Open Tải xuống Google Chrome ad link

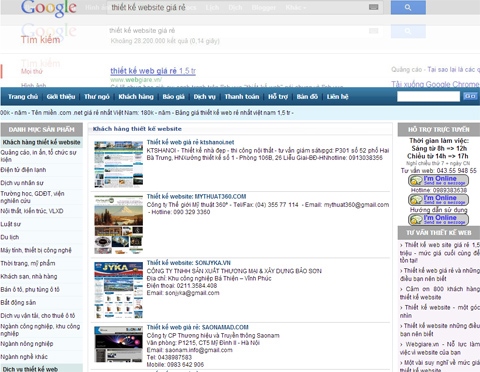(x=435, y=84)
